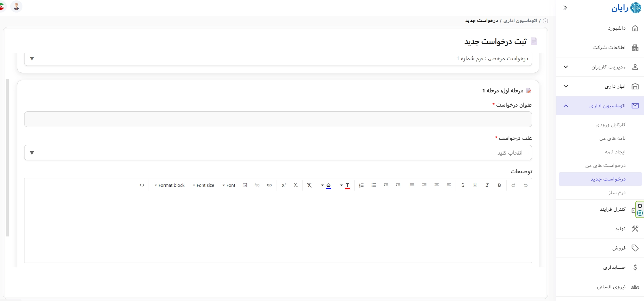The image size is (644, 301).
Task: Open the text color dropdown arrow
Action: 341,185
